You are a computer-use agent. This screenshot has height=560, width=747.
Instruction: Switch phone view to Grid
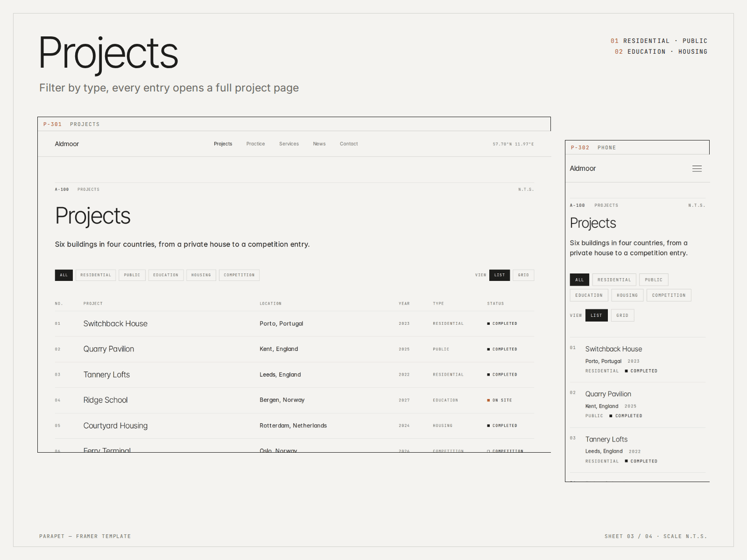[x=622, y=315]
